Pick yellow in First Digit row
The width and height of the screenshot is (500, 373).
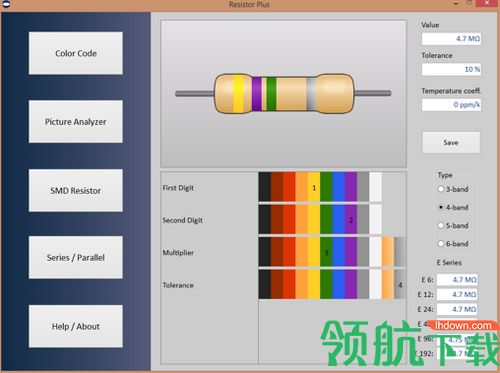[x=314, y=187]
